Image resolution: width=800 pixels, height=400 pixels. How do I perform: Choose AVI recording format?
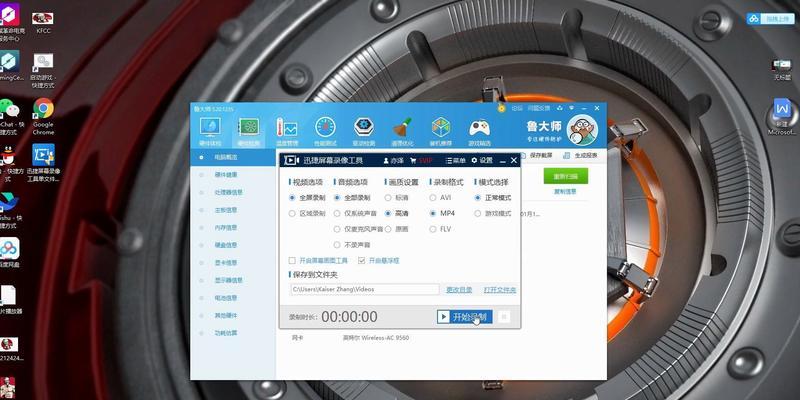[441, 197]
